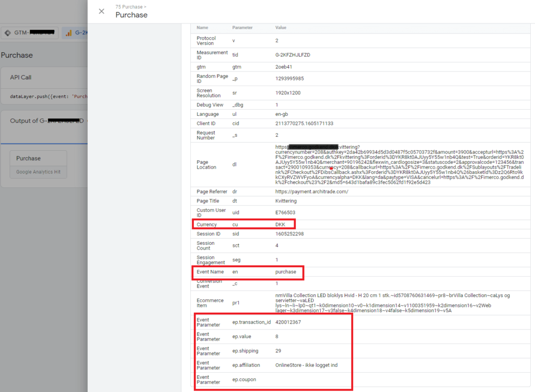Viewport: 535px width, 392px height.
Task: Open the Purchase Google Analytics Hit card
Action: (x=38, y=164)
